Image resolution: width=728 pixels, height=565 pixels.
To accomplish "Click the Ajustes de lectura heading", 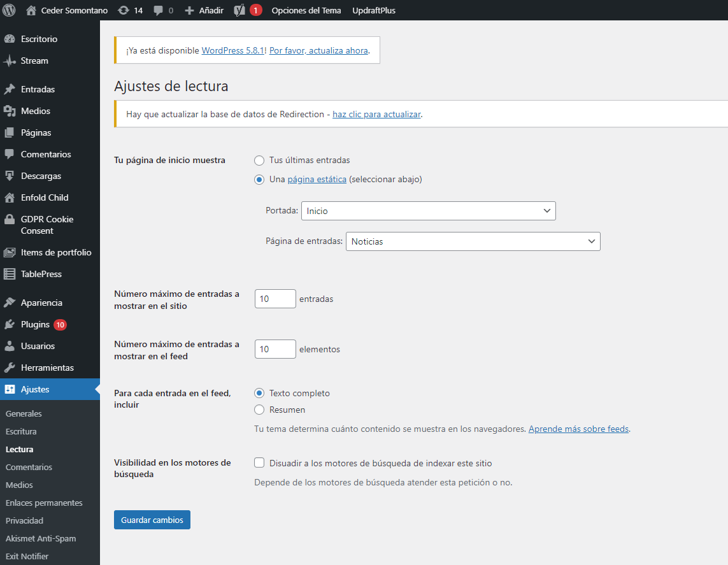I will pos(171,87).
